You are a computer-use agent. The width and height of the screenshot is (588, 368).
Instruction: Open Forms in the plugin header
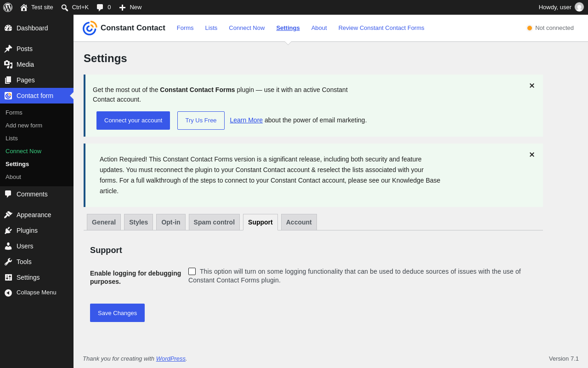click(x=185, y=28)
